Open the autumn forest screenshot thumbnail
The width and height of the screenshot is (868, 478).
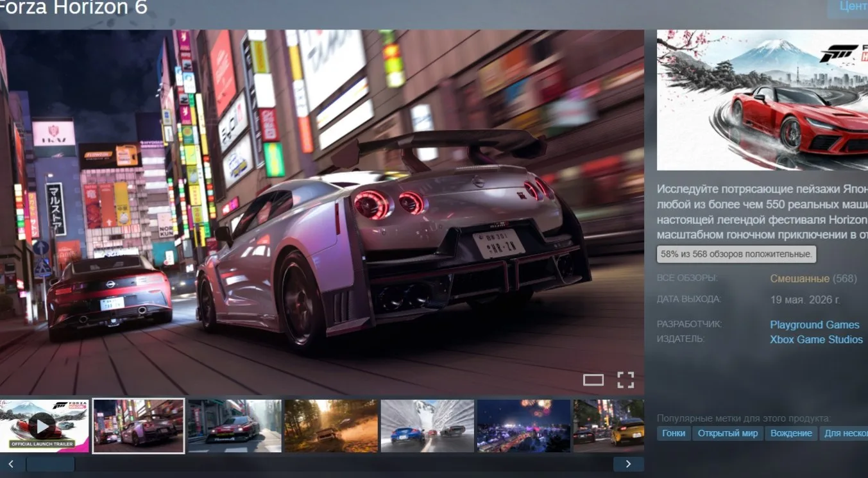(331, 426)
